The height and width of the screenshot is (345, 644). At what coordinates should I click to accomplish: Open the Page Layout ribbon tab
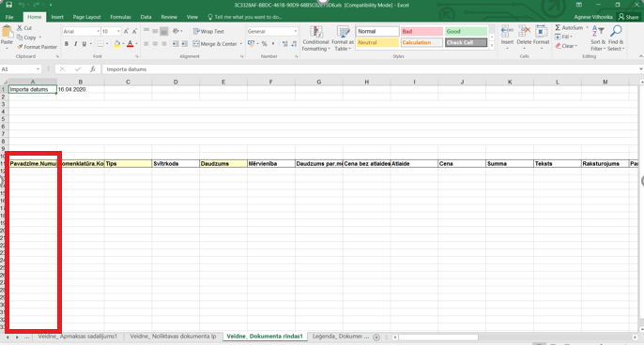pyautogui.click(x=86, y=17)
